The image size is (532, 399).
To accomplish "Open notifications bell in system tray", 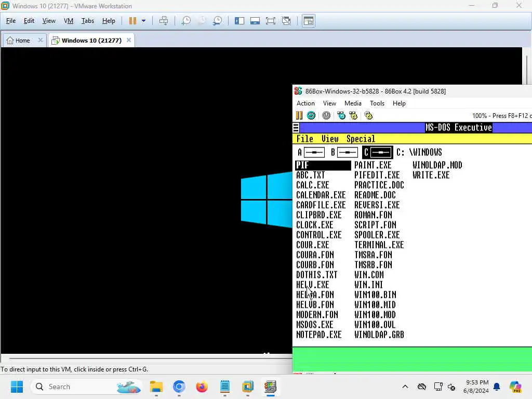I will (497, 387).
